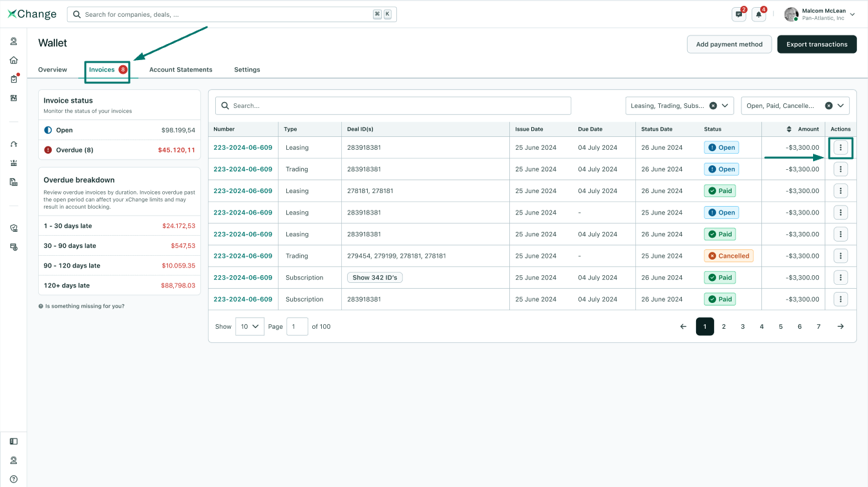Switch to the Account Statements tab

tap(181, 70)
